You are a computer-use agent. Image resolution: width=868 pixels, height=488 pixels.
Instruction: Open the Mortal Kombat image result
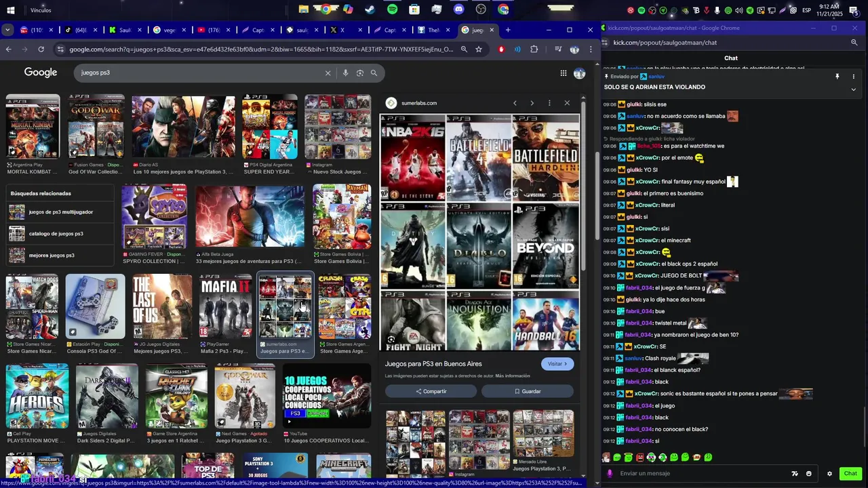tap(33, 127)
